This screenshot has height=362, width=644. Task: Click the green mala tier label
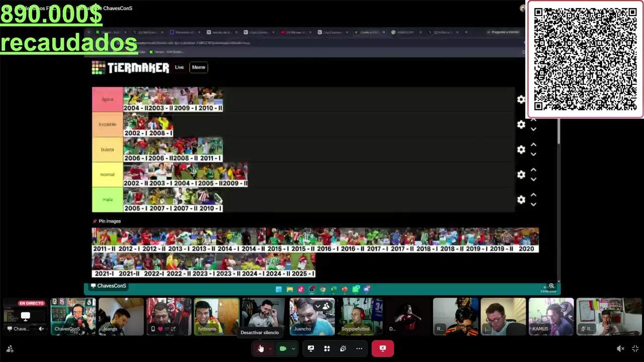tap(107, 200)
